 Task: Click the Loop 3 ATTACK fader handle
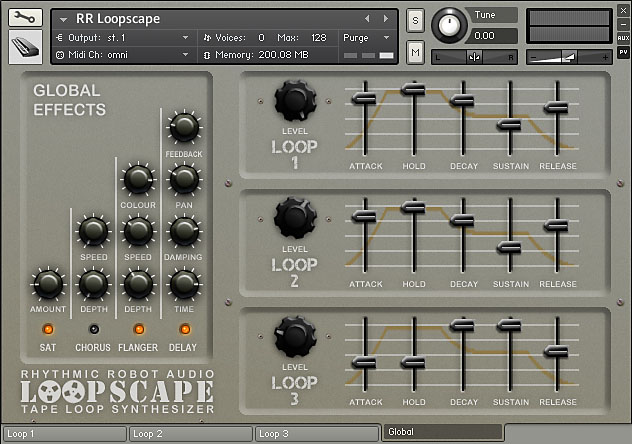364,363
